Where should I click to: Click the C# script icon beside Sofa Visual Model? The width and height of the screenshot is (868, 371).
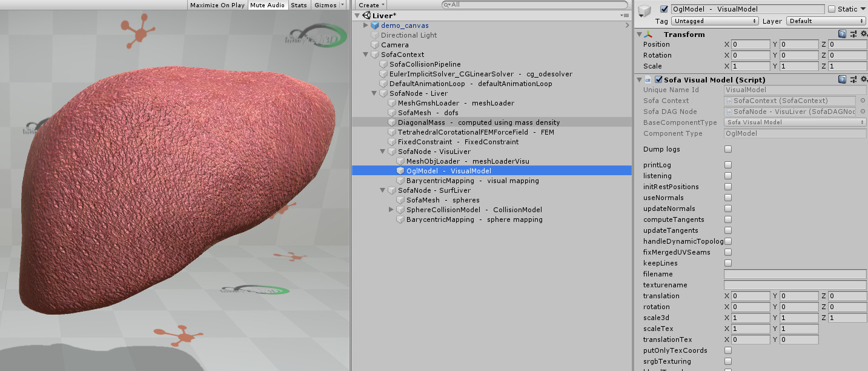(x=648, y=79)
